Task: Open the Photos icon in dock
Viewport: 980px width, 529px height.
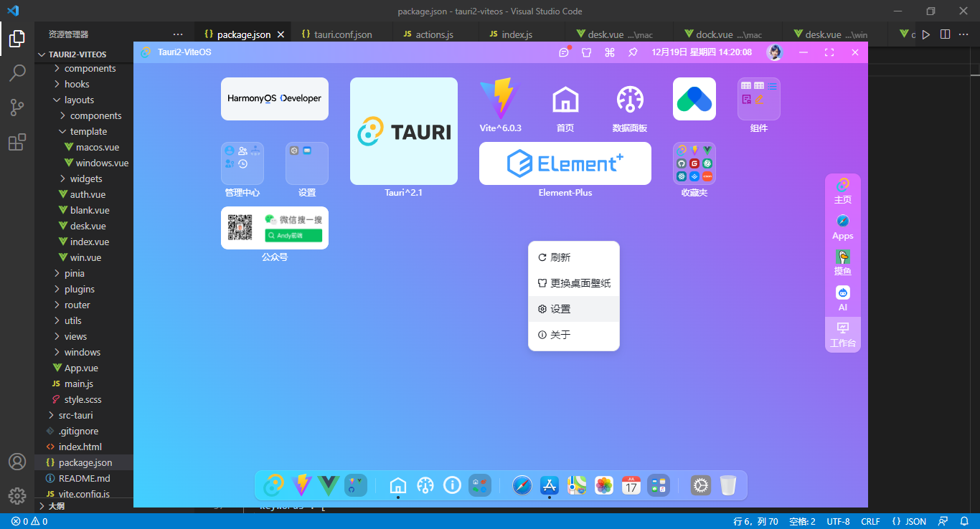Action: (604, 485)
